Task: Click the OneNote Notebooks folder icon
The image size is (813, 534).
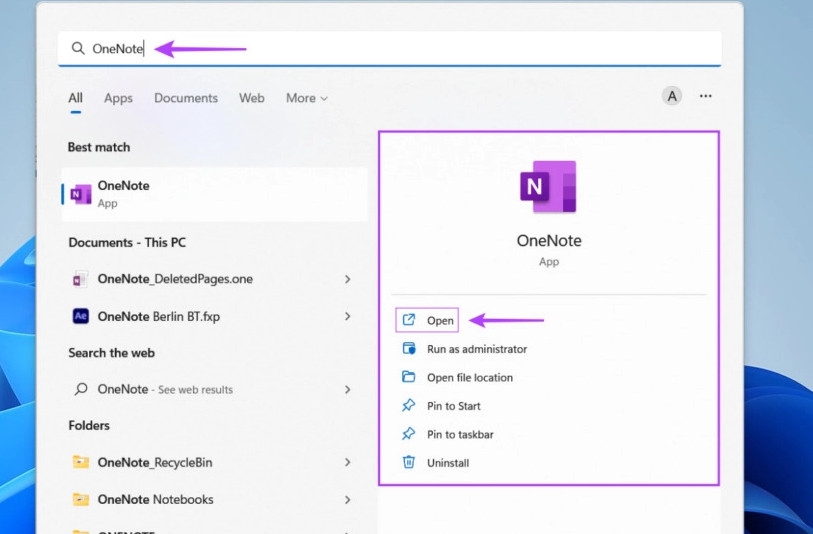Action: click(x=80, y=499)
